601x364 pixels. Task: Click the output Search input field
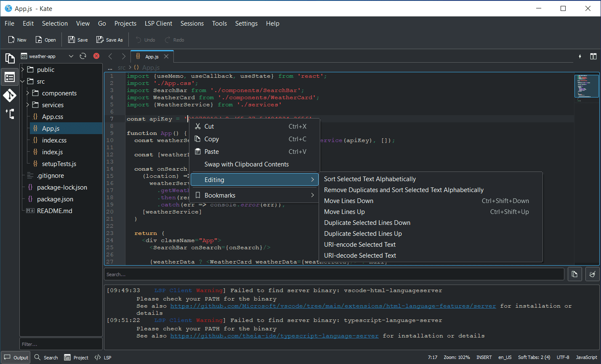334,274
